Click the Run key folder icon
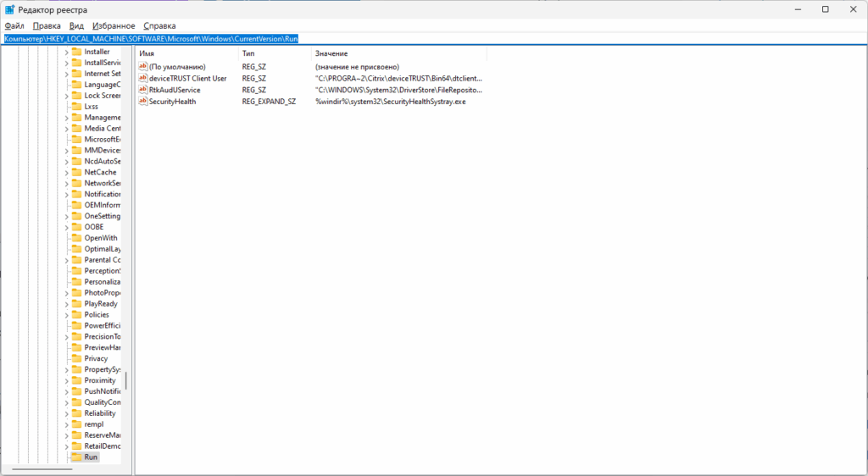 [76, 457]
